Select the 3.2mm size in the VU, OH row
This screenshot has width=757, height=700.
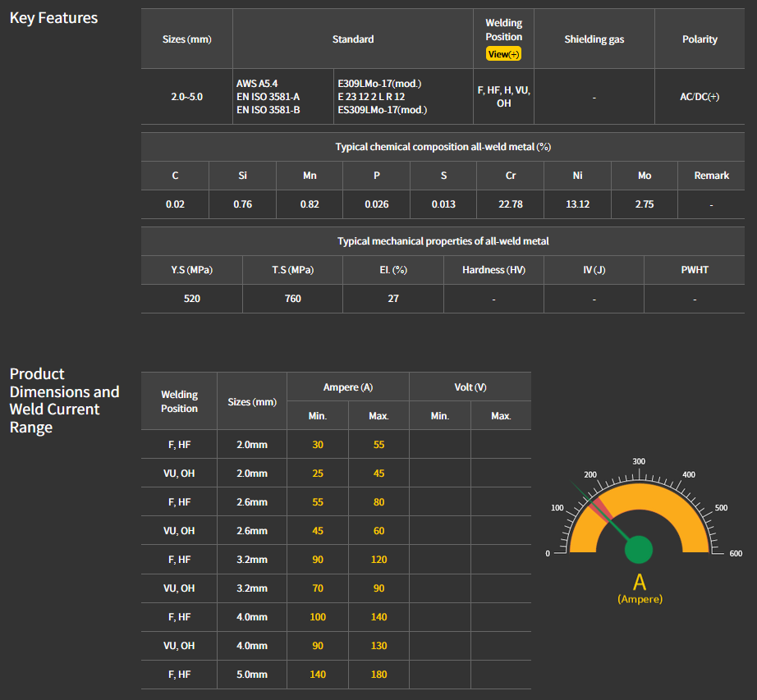252,588
